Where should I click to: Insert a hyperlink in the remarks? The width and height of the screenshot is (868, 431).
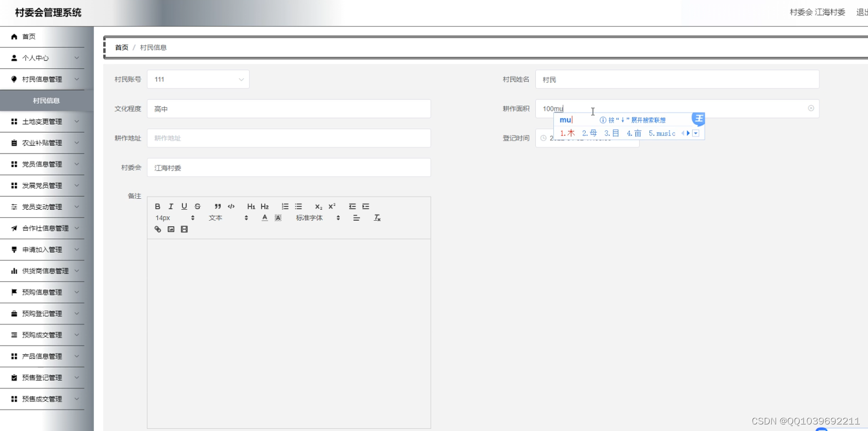click(158, 229)
